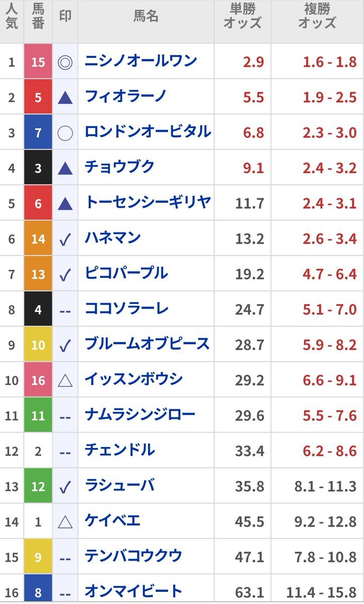Click the green number 11 swatch
The height and width of the screenshot is (604, 364).
coord(38,415)
